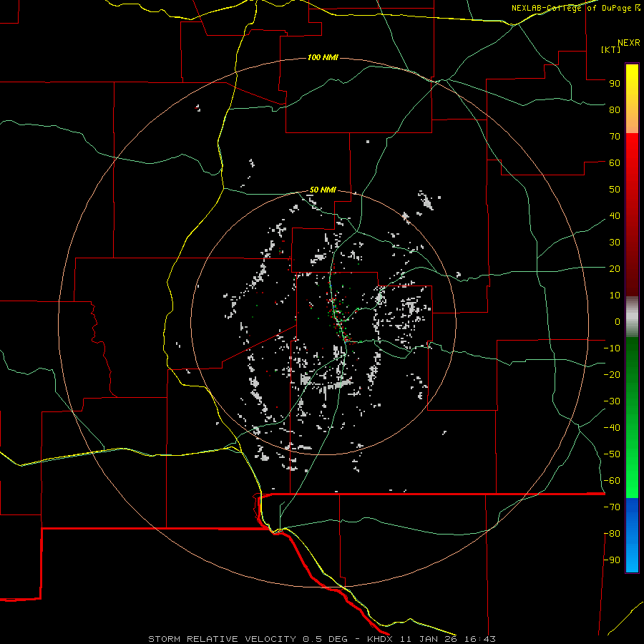The image size is (644, 644).
Task: Click the "-60" tick label on scale
Action: (x=612, y=481)
